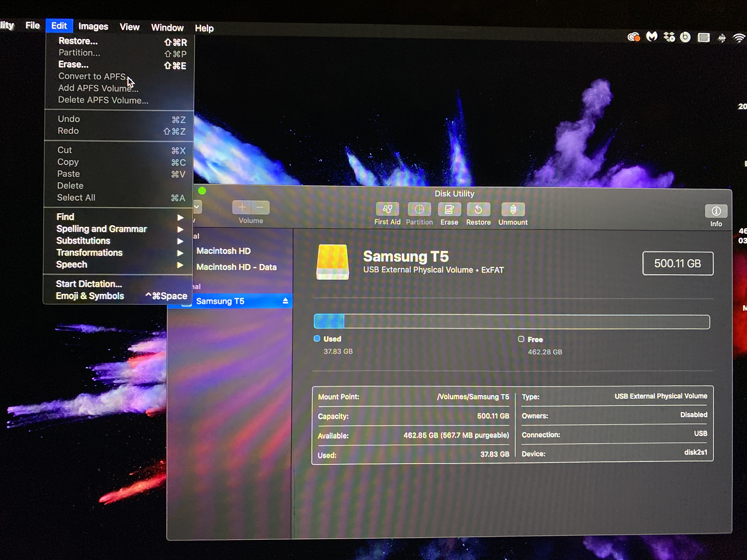Remove a volume with minus button
Screen dimensions: 747x560
click(x=260, y=207)
